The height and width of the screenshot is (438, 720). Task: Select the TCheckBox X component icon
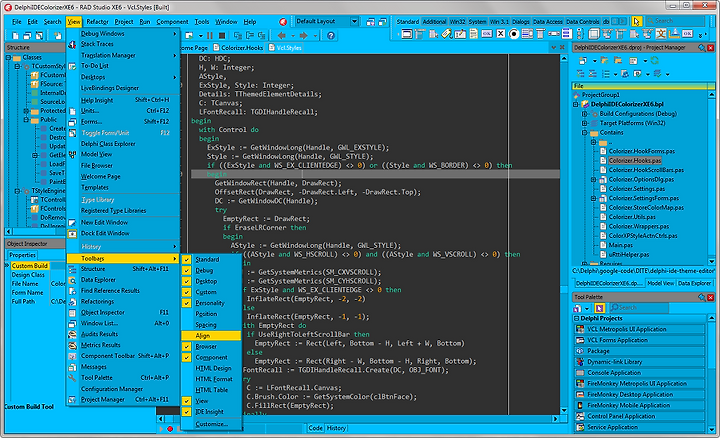pos(501,34)
